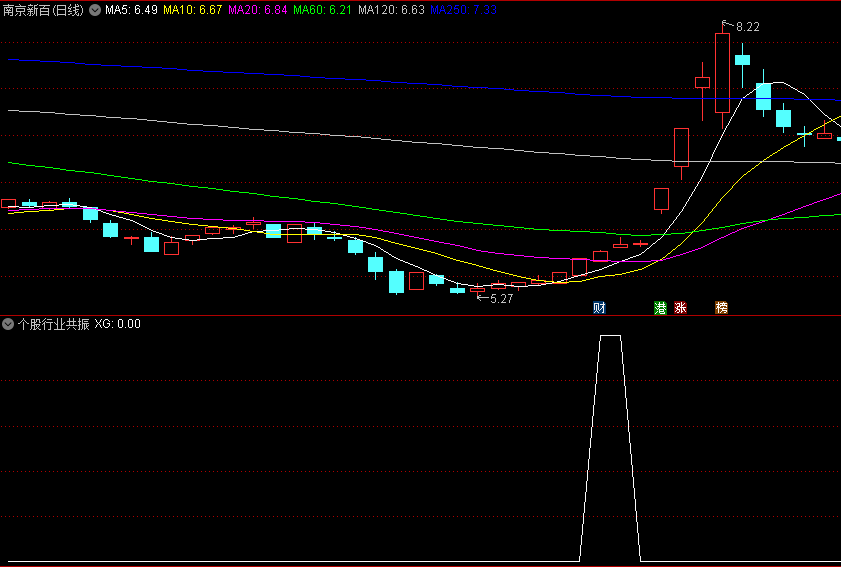Click the red 涨 event marker icon
Screen dimensions: 841x567
point(681,307)
